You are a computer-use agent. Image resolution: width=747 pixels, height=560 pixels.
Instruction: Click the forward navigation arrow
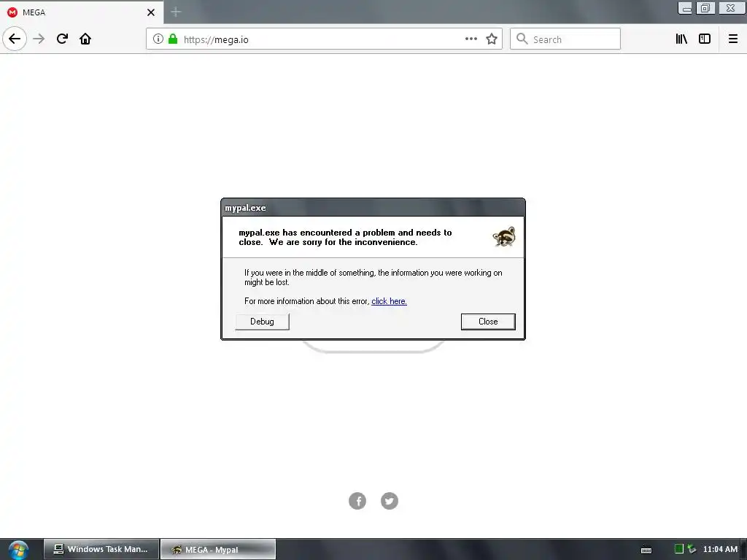point(39,39)
